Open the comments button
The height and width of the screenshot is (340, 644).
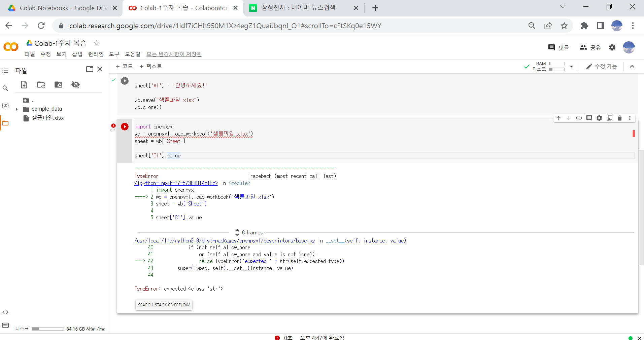558,47
